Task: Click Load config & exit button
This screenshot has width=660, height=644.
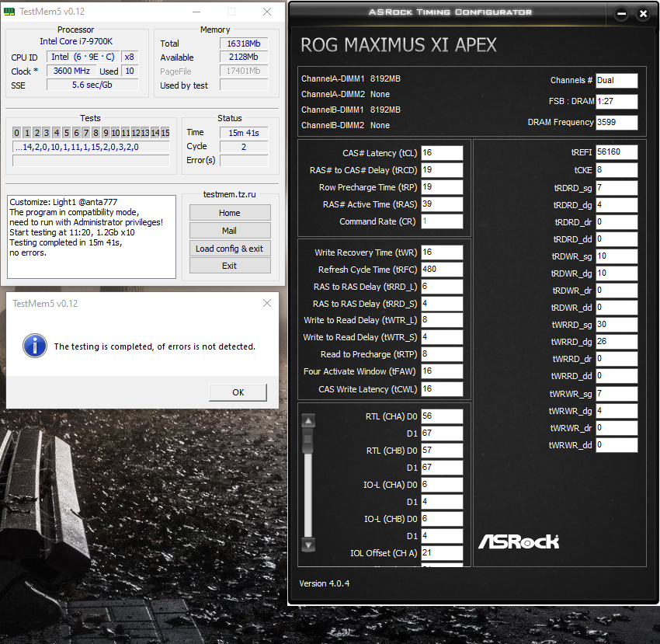Action: pyautogui.click(x=229, y=249)
